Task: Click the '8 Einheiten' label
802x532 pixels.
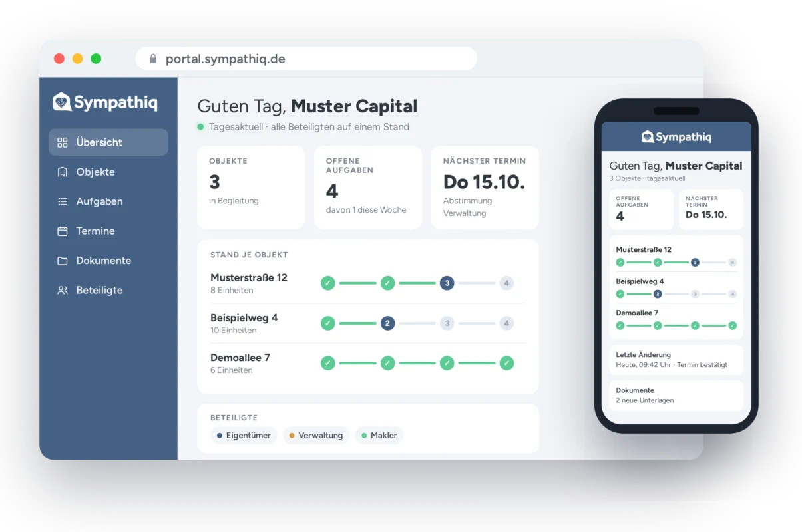Action: [232, 291]
